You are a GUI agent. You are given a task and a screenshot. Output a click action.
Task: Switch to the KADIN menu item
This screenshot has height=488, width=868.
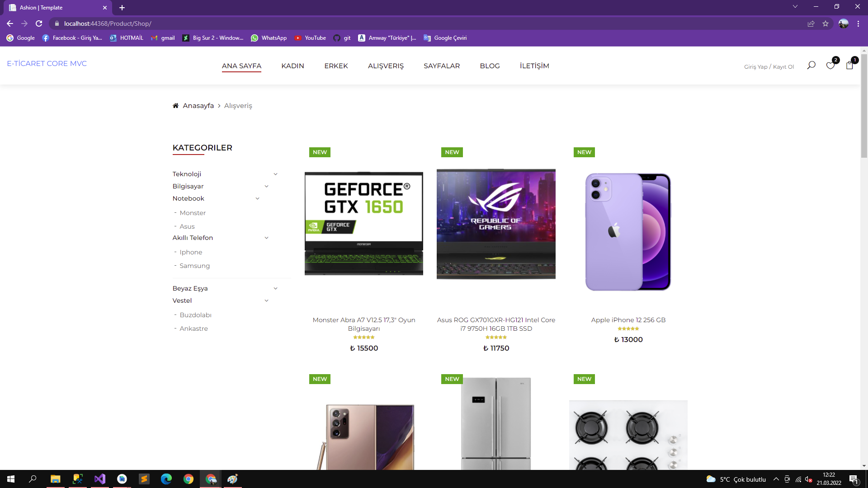(x=293, y=66)
